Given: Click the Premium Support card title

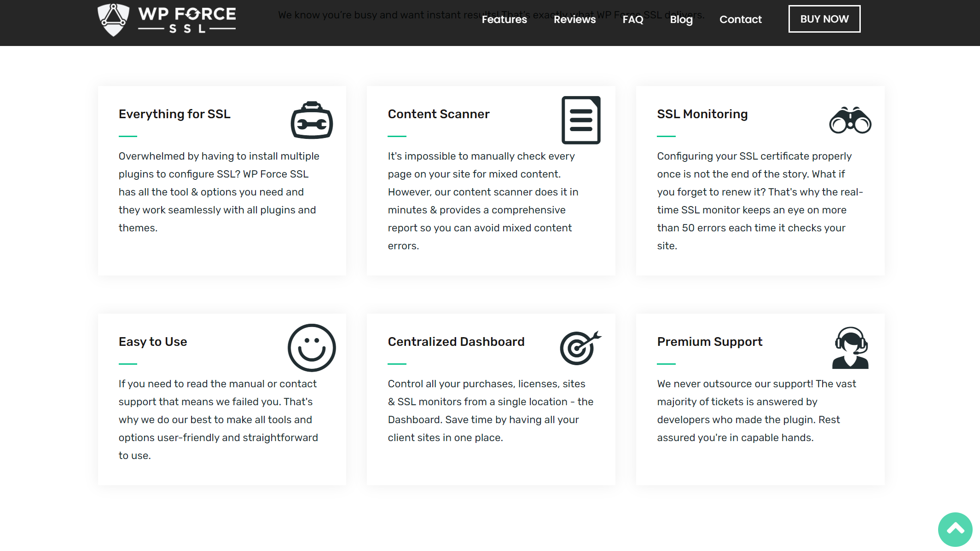Looking at the screenshot, I should [709, 342].
